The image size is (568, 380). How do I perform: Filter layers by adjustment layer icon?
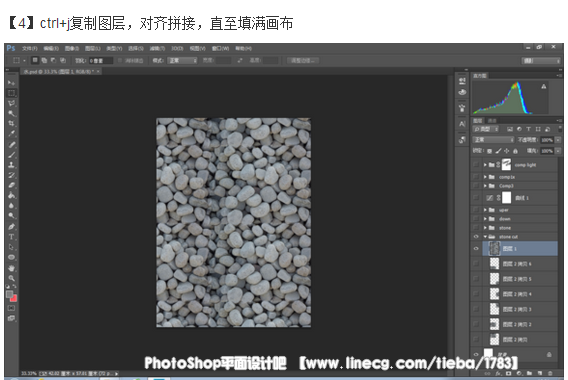coord(519,129)
